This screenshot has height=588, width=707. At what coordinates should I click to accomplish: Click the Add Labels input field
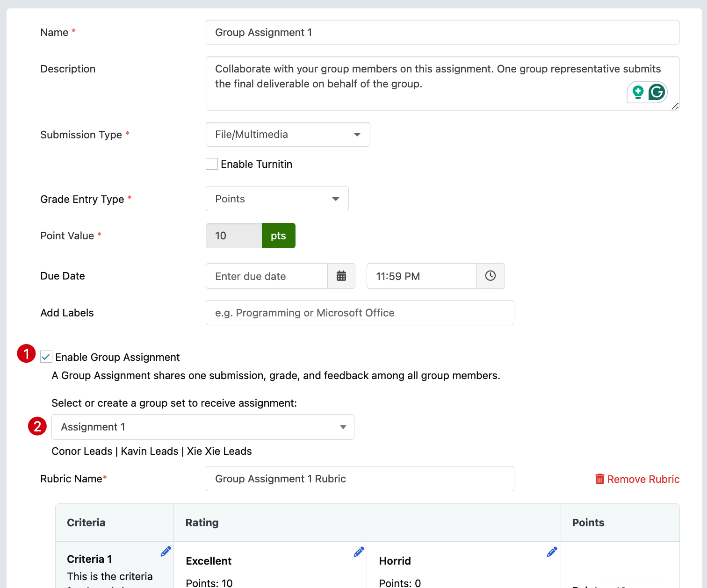pos(360,313)
